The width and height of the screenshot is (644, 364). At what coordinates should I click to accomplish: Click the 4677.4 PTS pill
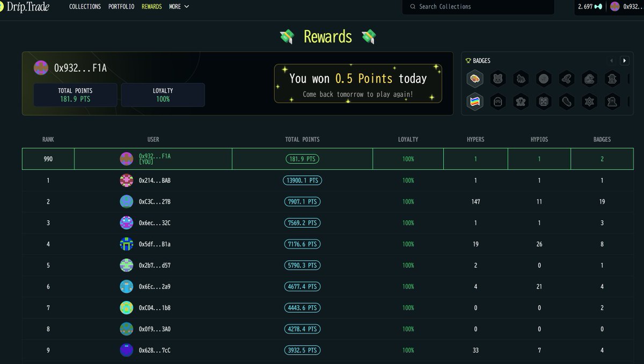point(302,286)
